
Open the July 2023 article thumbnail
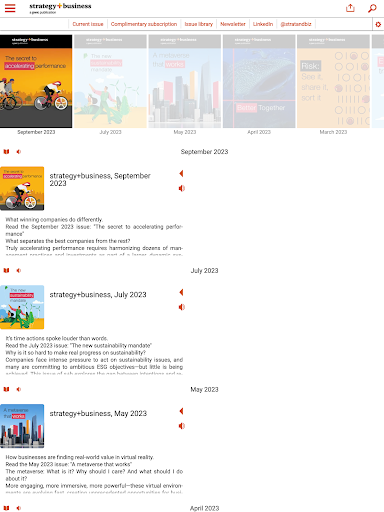pos(22,307)
